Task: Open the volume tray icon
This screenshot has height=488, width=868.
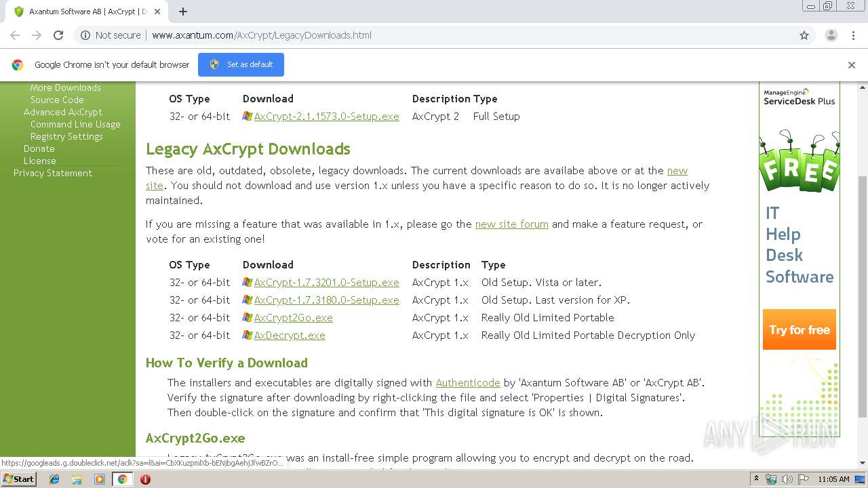Action: click(x=787, y=479)
